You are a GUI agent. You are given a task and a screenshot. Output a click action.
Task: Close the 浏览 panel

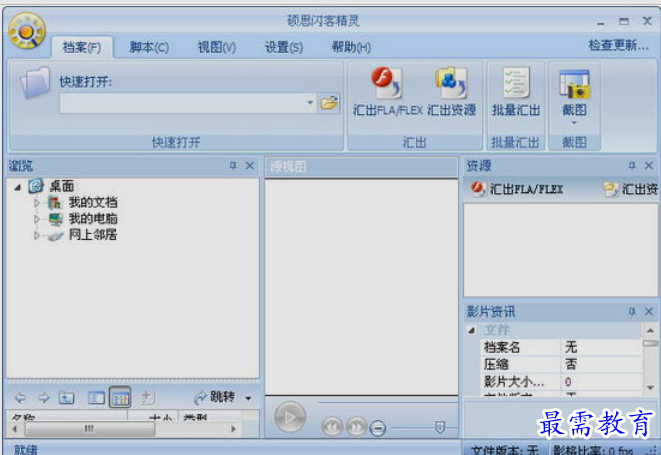[x=250, y=165]
